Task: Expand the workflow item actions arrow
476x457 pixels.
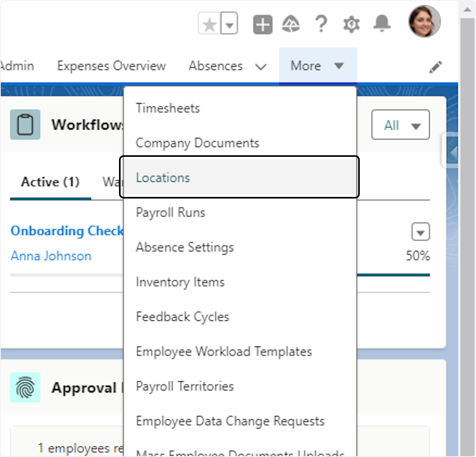Action: [x=420, y=232]
